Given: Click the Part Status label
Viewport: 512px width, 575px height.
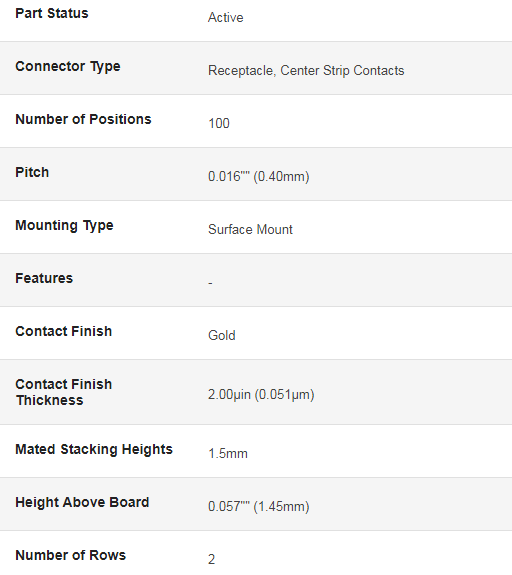Looking at the screenshot, I should (x=52, y=14).
